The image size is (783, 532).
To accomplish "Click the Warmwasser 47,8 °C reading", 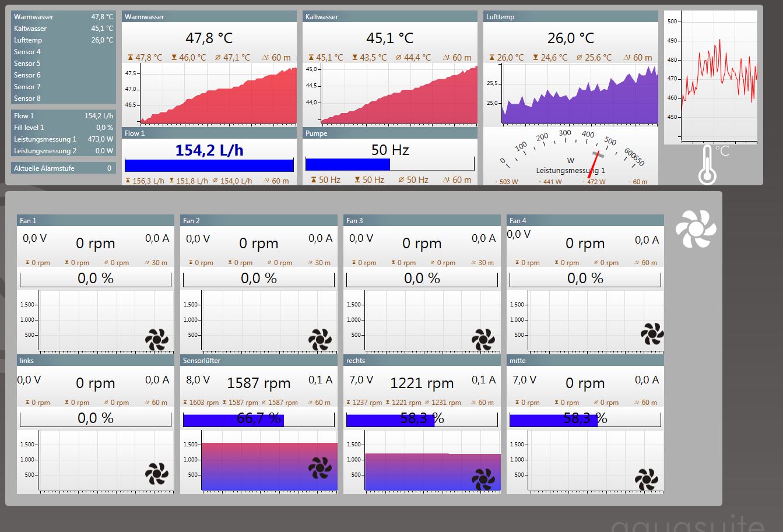I will (209, 38).
